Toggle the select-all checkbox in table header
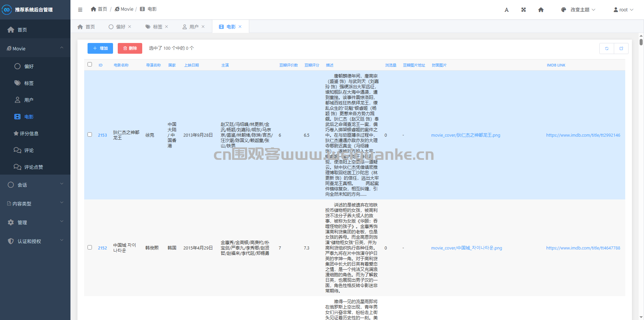The height and width of the screenshot is (320, 644). (x=90, y=64)
